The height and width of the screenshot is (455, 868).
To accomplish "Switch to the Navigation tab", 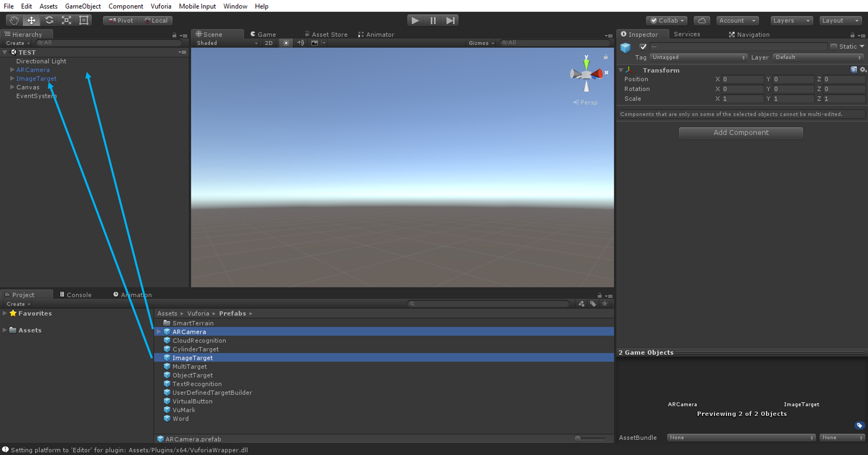I will point(749,34).
